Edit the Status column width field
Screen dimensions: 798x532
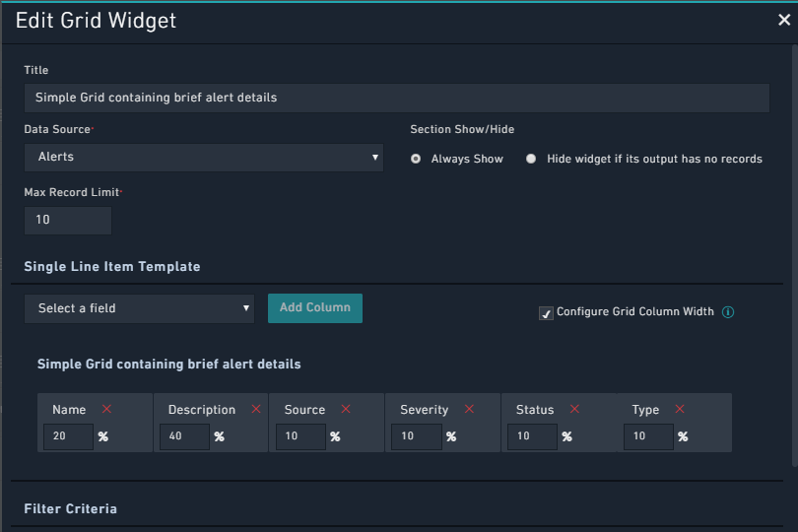532,436
